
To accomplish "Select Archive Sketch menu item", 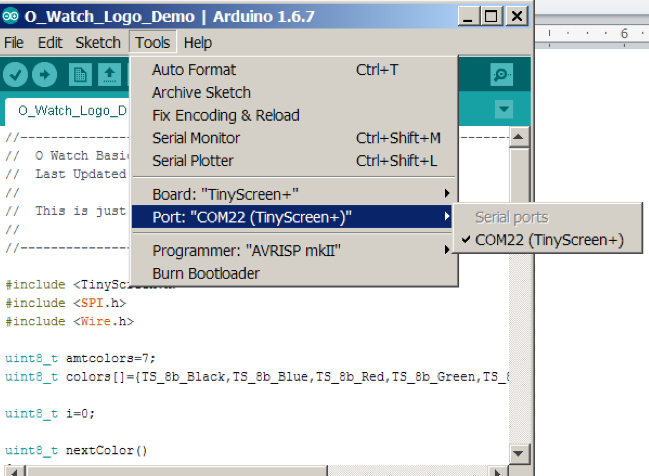I will coord(201,92).
